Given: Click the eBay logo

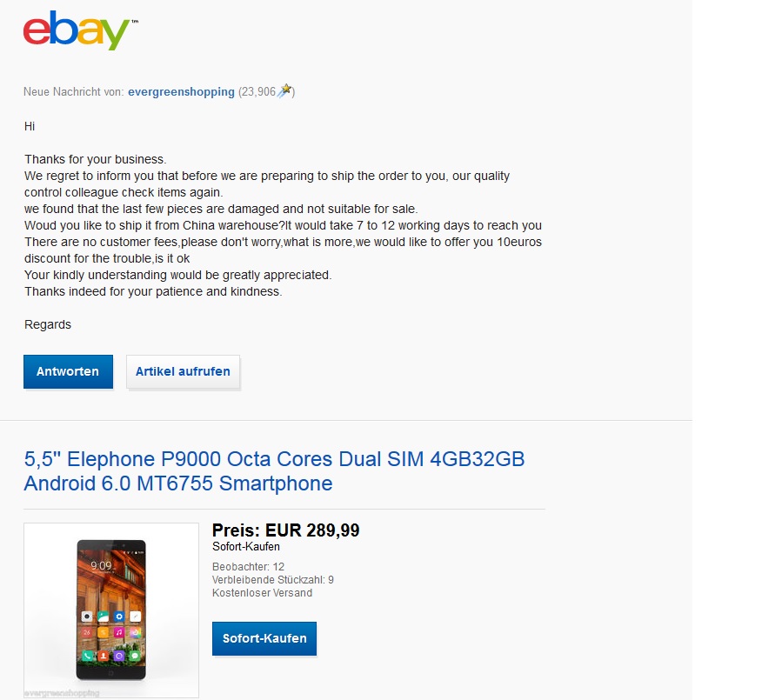Looking at the screenshot, I should coord(77,31).
